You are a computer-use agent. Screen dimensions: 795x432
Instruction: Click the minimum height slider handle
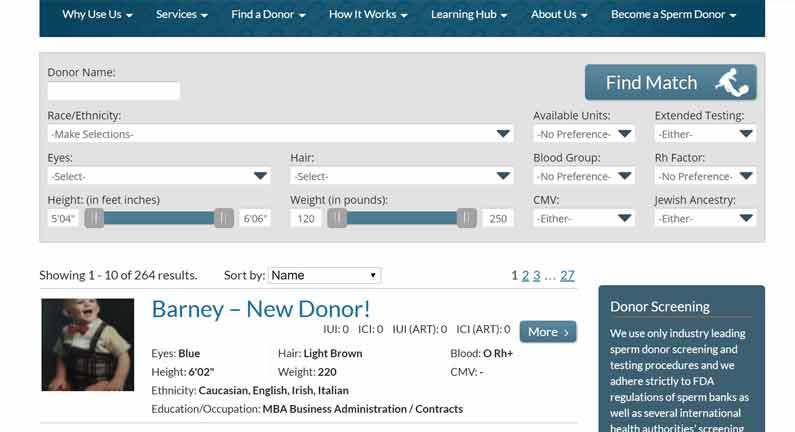click(94, 219)
